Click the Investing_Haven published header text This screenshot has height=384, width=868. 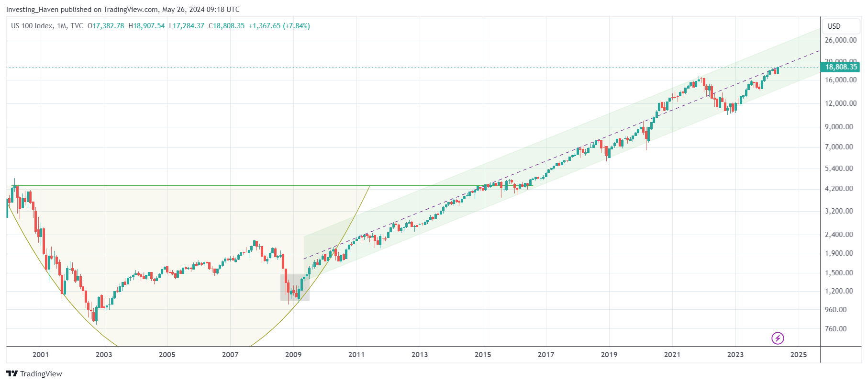click(123, 10)
